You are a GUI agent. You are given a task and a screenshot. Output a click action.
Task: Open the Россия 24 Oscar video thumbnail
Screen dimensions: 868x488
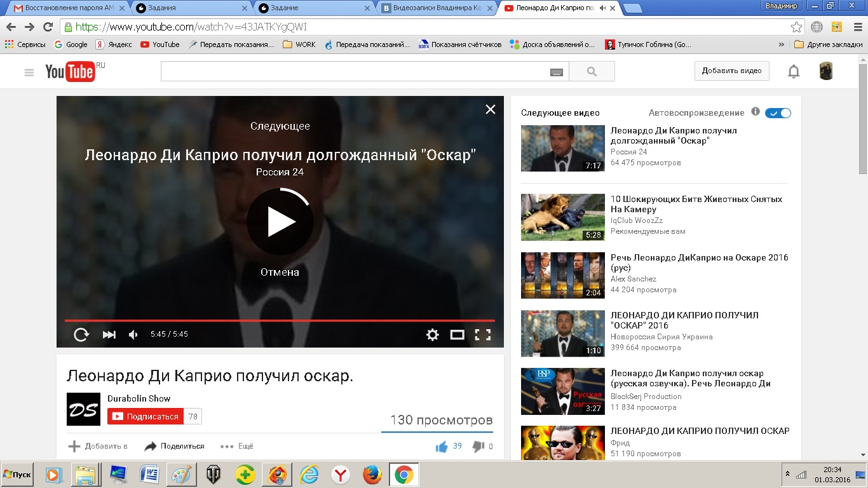563,148
